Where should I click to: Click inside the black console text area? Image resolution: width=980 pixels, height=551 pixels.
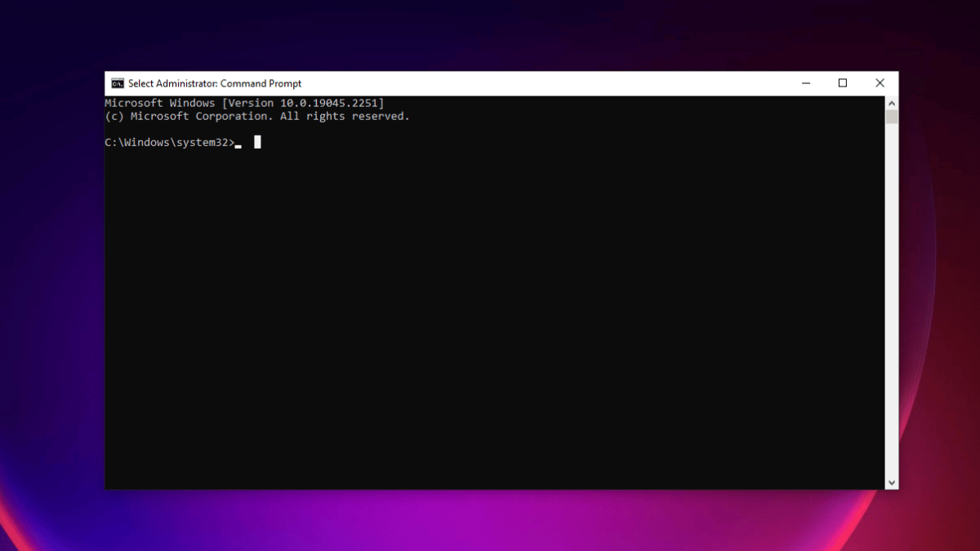click(490, 286)
